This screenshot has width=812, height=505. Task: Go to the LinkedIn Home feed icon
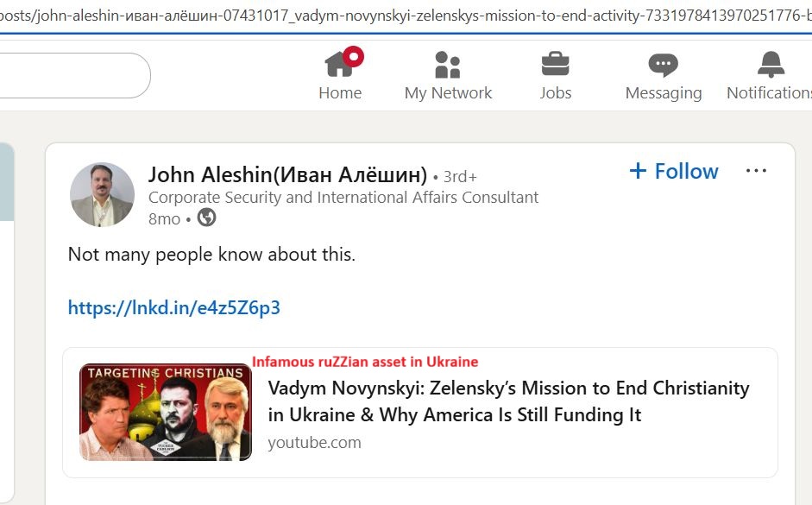pyautogui.click(x=339, y=66)
